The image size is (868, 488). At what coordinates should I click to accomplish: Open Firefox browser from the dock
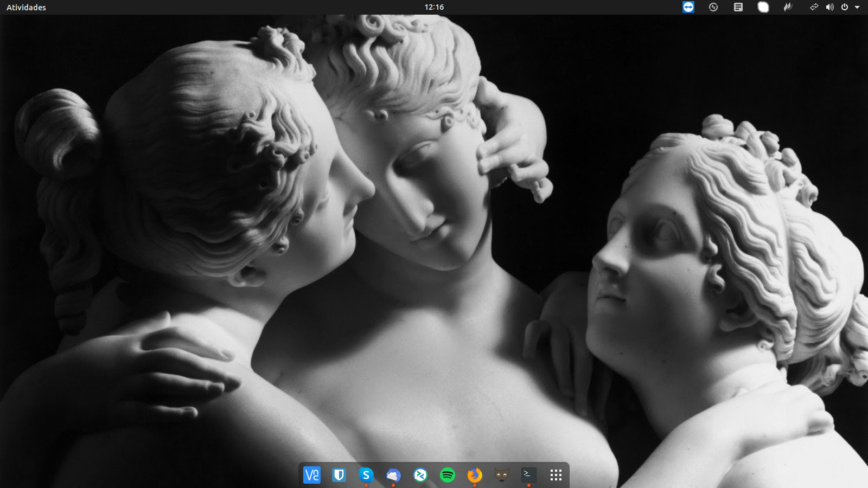coord(475,475)
